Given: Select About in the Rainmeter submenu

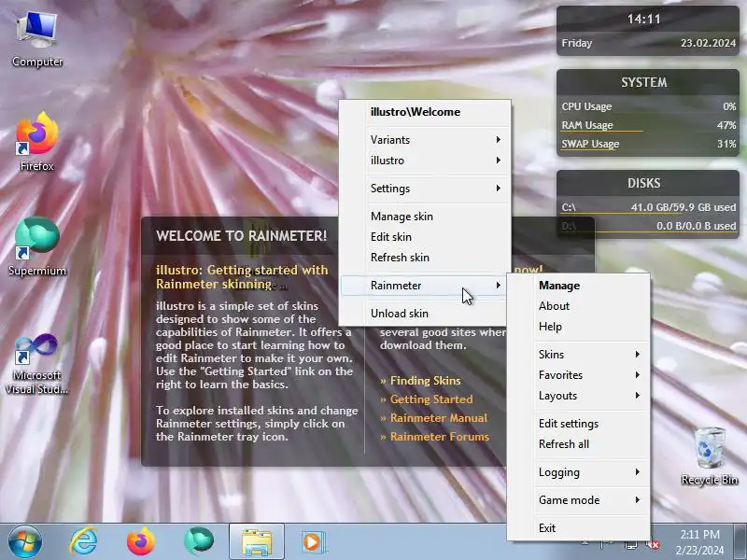Looking at the screenshot, I should pyautogui.click(x=578, y=306).
